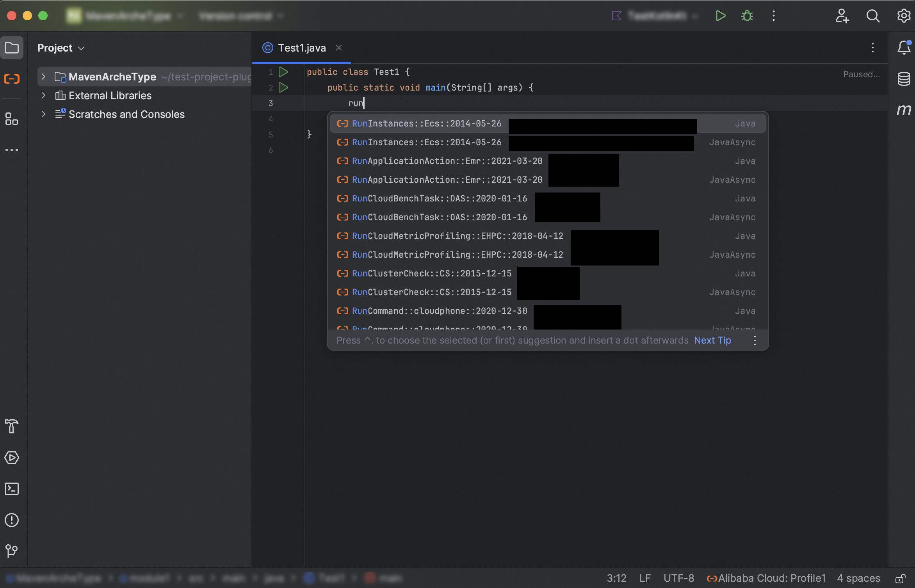Open the Alibaba Cloud plugin sidebar icon

12,79
